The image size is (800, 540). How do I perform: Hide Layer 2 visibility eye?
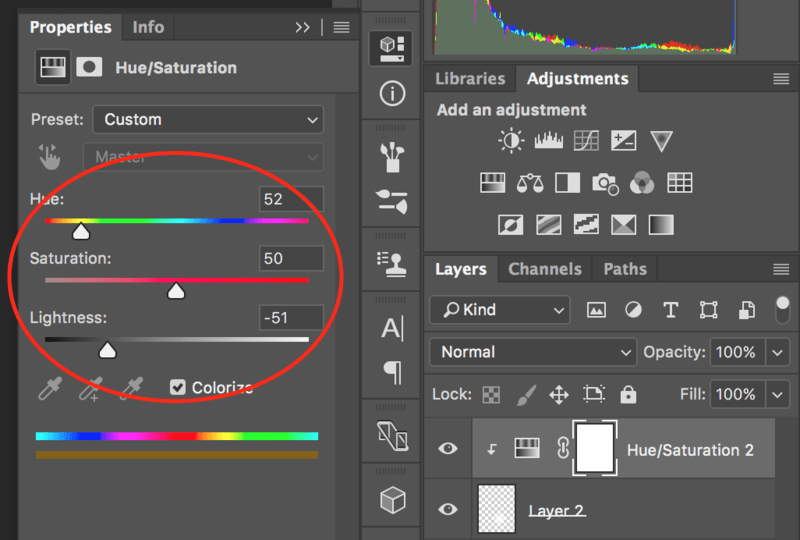(448, 509)
